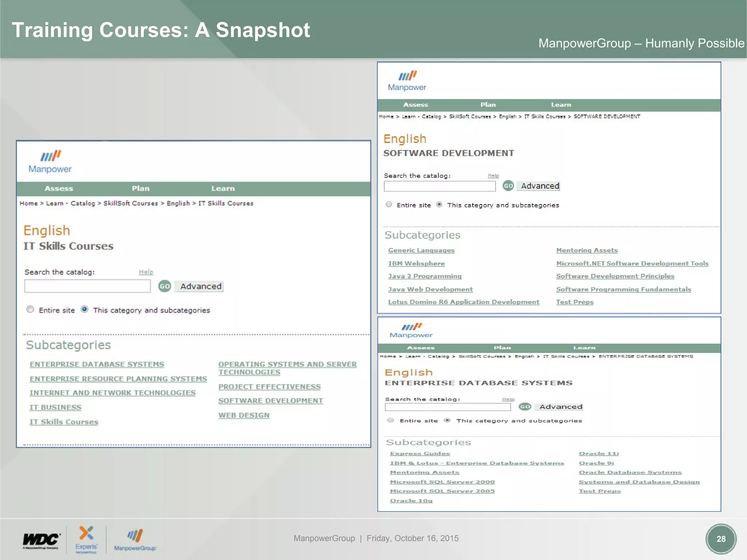Open ENTERPRISE RESOURCE PLANNING SYSTEMS link
Image resolution: width=747 pixels, height=560 pixels.
[118, 379]
